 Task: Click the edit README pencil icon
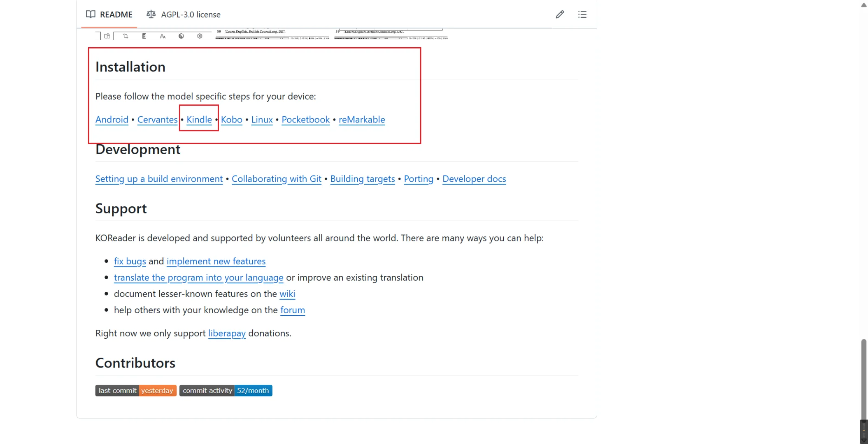(560, 14)
